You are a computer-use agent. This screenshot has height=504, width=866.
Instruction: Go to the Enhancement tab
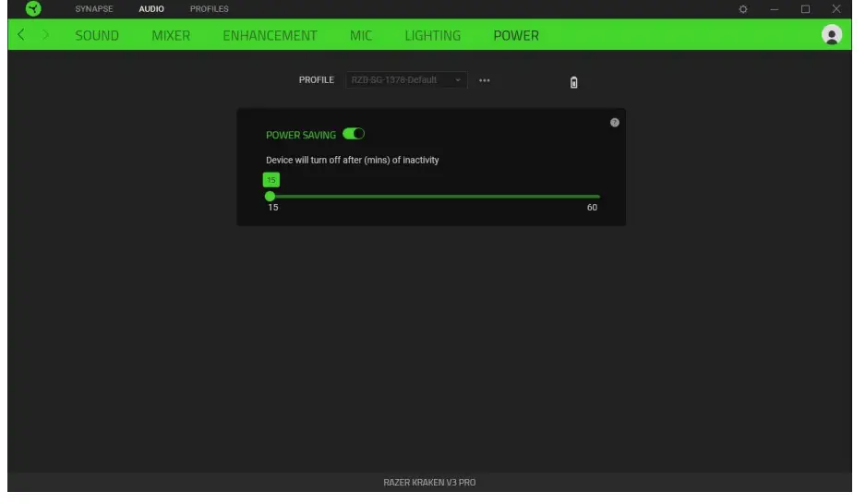pyautogui.click(x=271, y=35)
